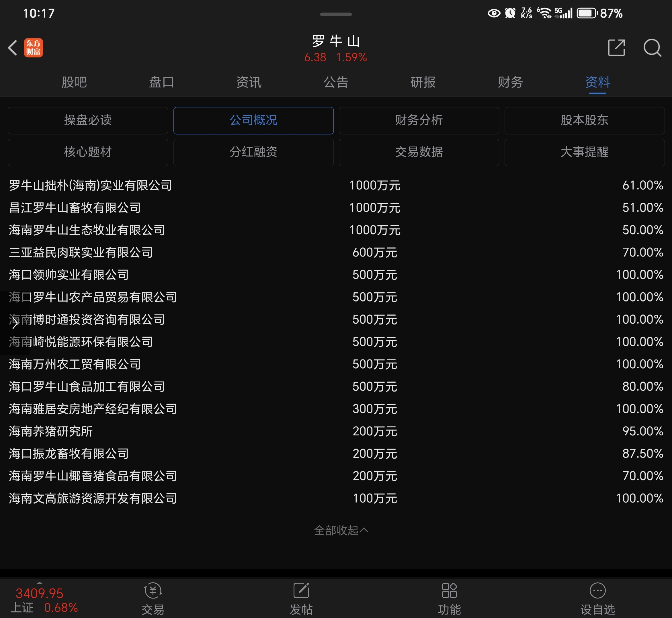
Task: Switch to the 公告 tab
Action: (336, 82)
